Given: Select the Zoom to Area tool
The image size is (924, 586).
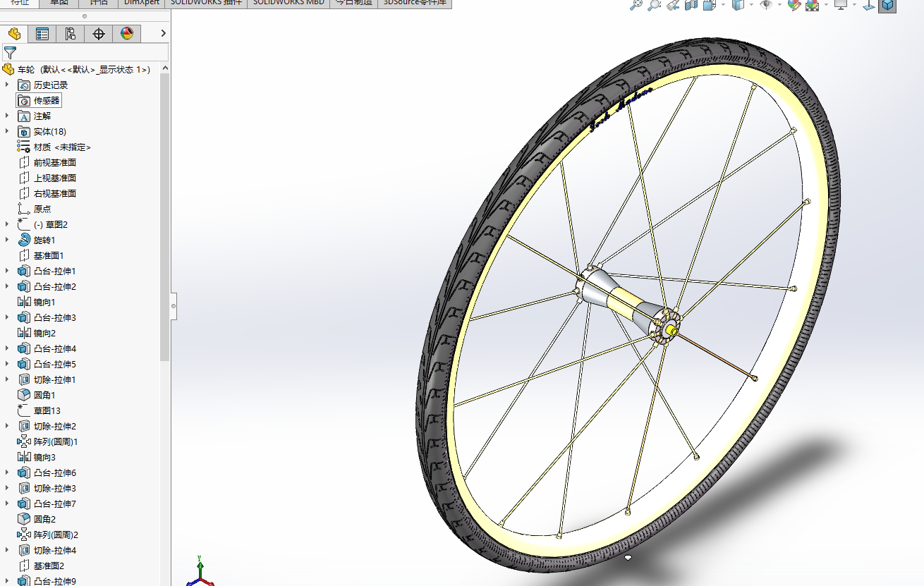Looking at the screenshot, I should tap(655, 5).
